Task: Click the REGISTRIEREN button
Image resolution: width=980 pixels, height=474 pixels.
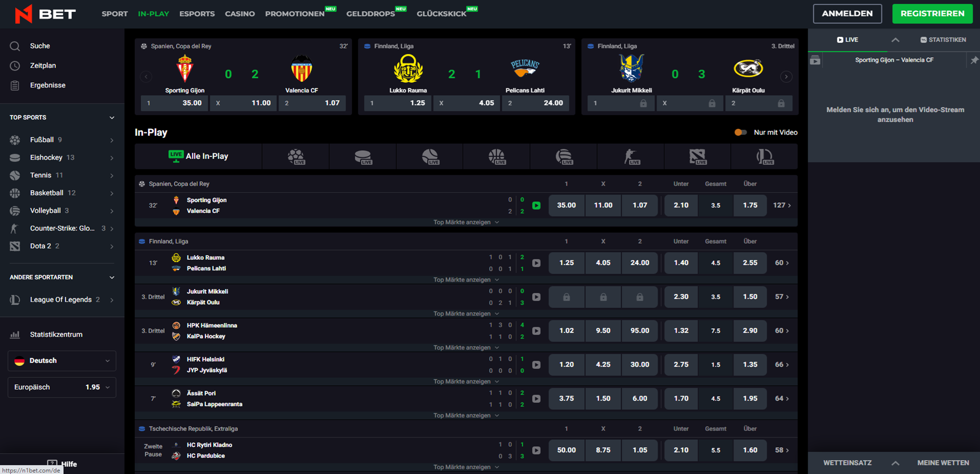Action: click(932, 14)
